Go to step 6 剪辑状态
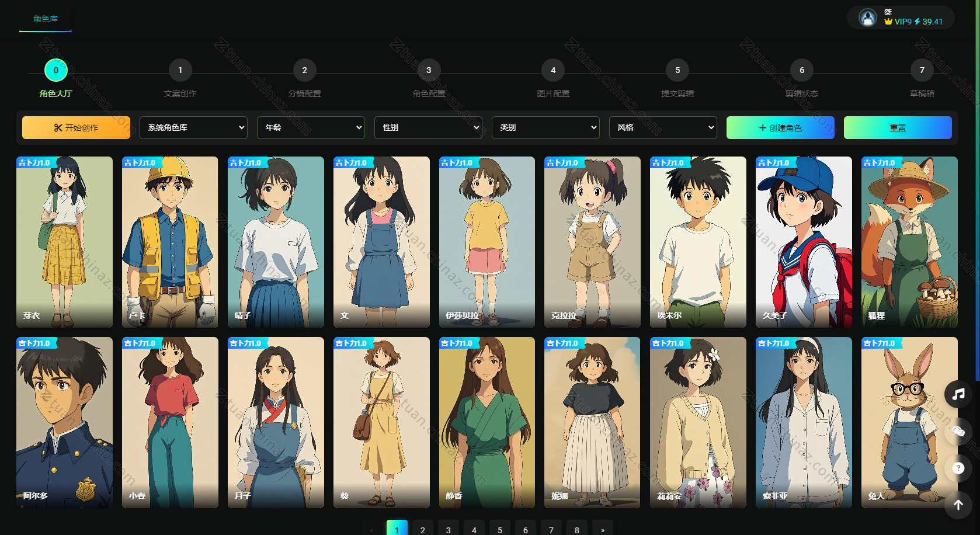The width and height of the screenshot is (980, 535). pyautogui.click(x=802, y=70)
